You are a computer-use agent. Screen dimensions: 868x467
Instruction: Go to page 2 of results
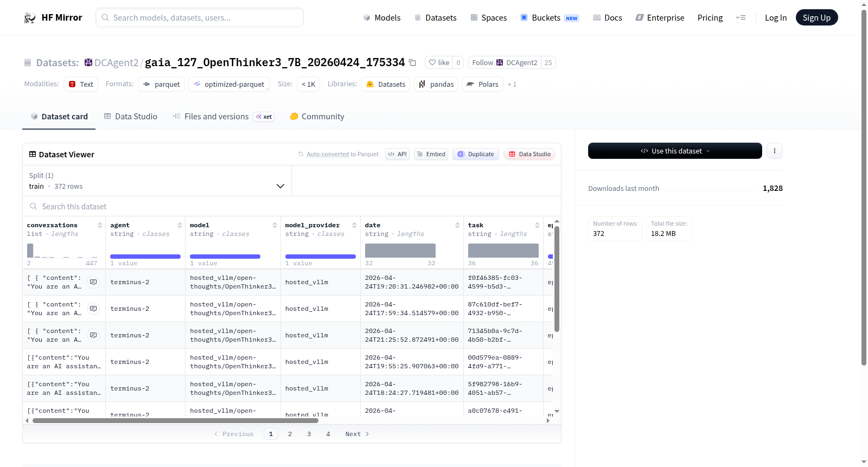[x=290, y=434]
